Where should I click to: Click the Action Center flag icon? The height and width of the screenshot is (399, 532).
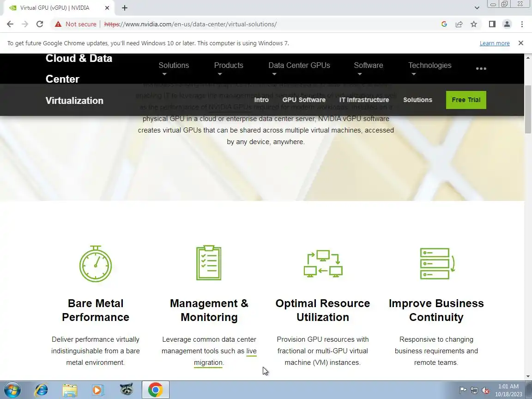click(x=462, y=390)
